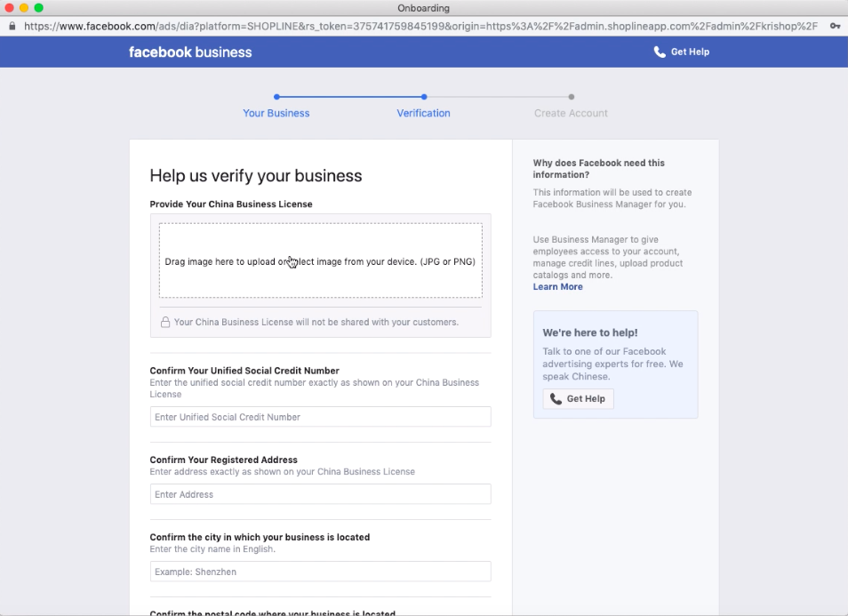Click 'Confirm the city in which your business is located'
848x616 pixels.
260,537
